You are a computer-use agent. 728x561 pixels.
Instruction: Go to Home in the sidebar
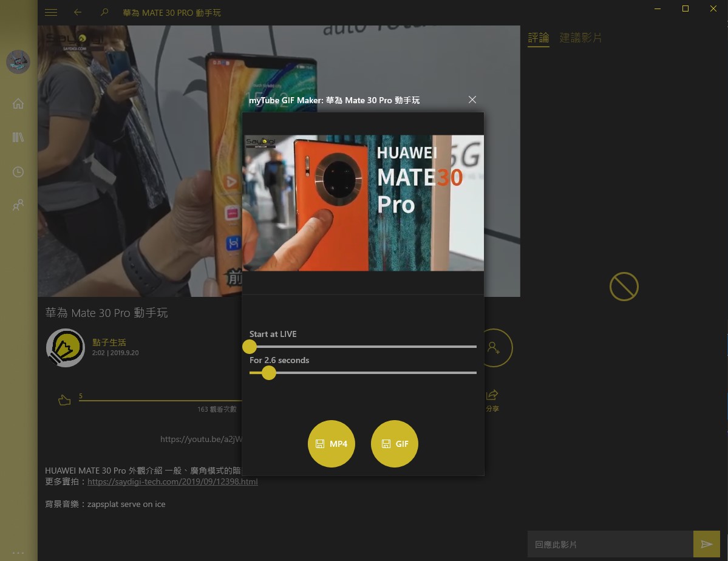(18, 103)
